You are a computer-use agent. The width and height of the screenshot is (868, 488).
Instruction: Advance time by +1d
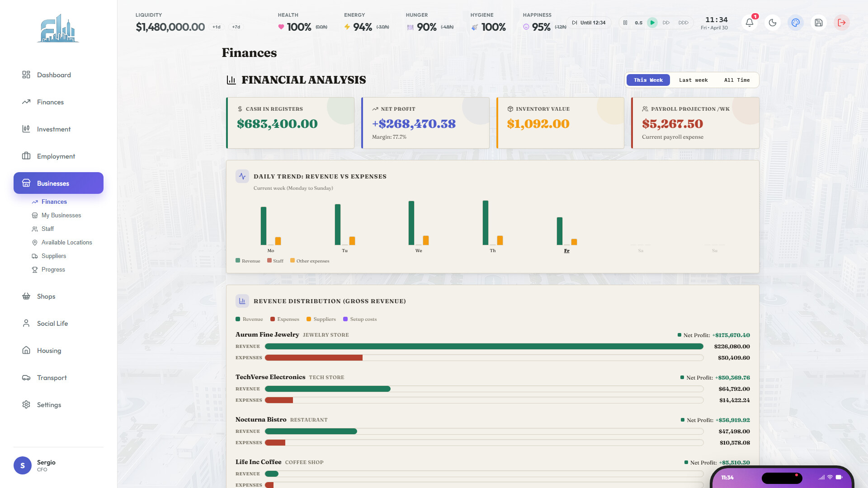coord(217,27)
